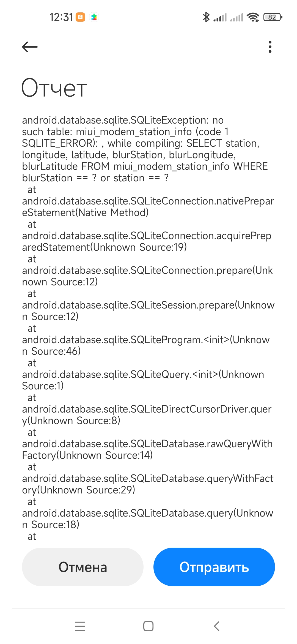Send the report with Отправить
Image resolution: width=297 pixels, height=644 pixels.
214,567
